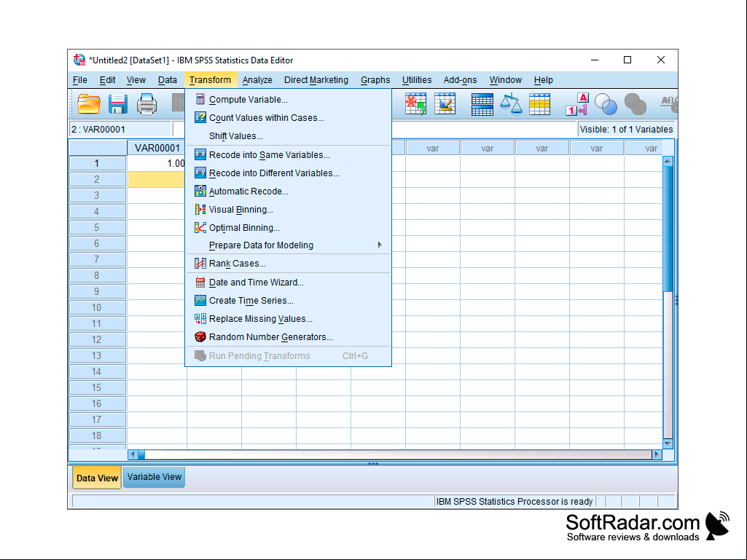Open Date and Time Wizard...
Viewport: 747px width, 560px height.
click(x=288, y=283)
